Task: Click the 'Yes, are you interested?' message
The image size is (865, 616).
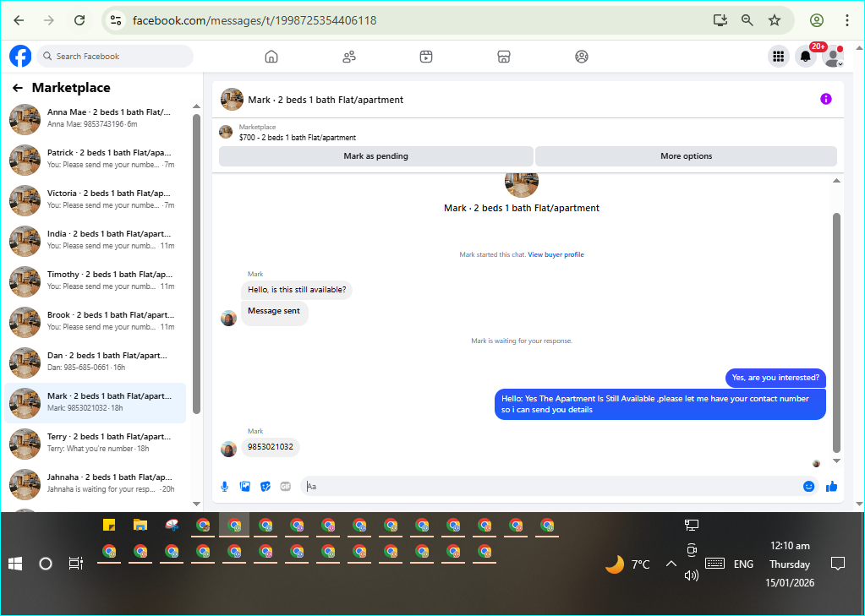Action: point(775,378)
